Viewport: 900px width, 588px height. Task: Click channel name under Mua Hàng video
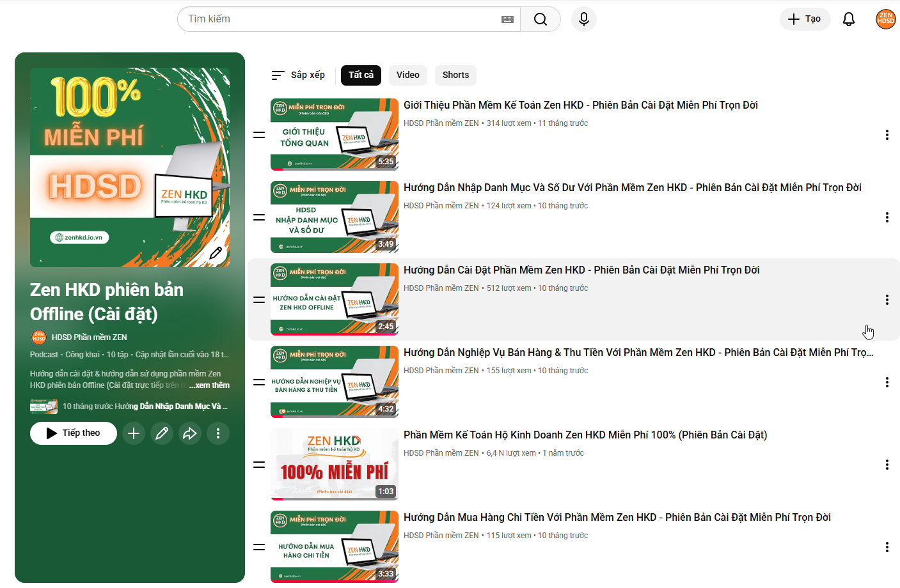[x=441, y=536]
